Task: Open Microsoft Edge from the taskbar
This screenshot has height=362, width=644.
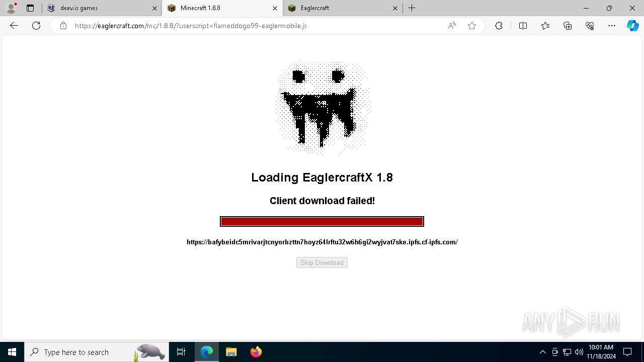Action: click(x=207, y=352)
